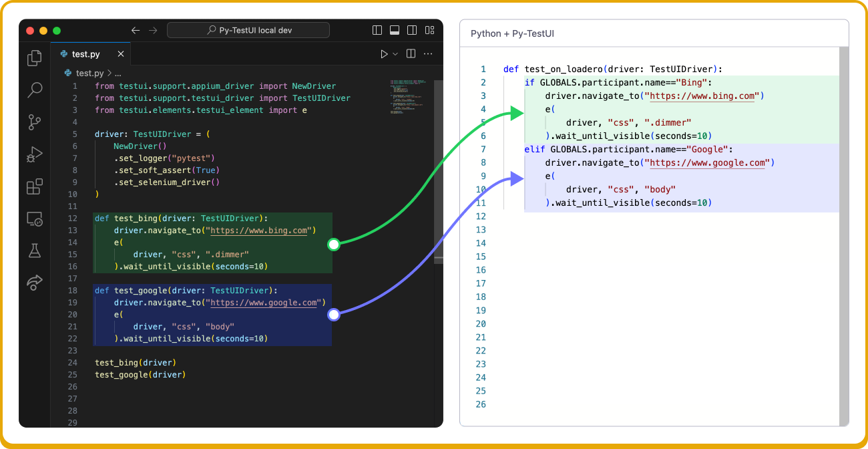Click the back navigation arrow

[x=136, y=30]
